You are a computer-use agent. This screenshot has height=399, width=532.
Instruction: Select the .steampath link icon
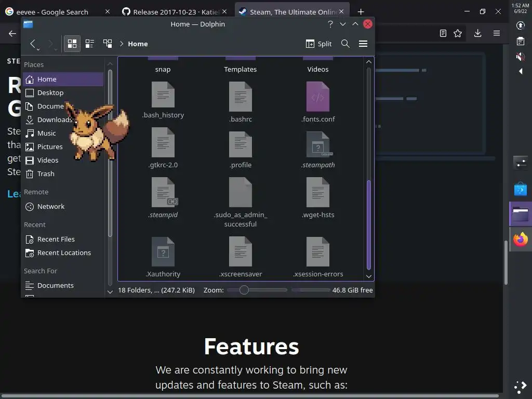point(318,144)
